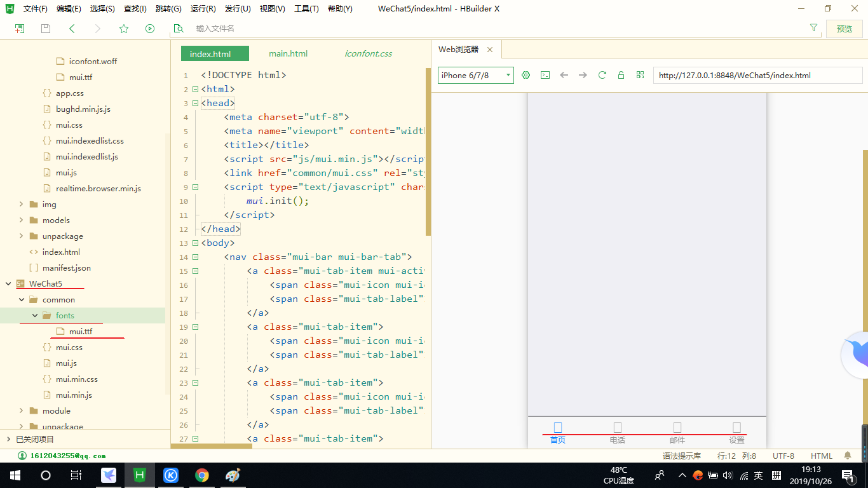Switch to the iconfont.css editor tab
868x488 pixels.
[x=369, y=54]
